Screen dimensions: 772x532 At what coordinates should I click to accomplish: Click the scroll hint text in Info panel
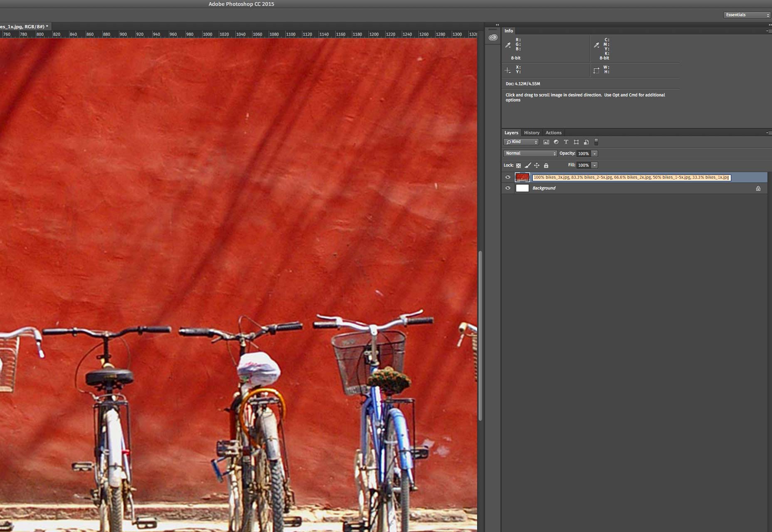pos(585,98)
